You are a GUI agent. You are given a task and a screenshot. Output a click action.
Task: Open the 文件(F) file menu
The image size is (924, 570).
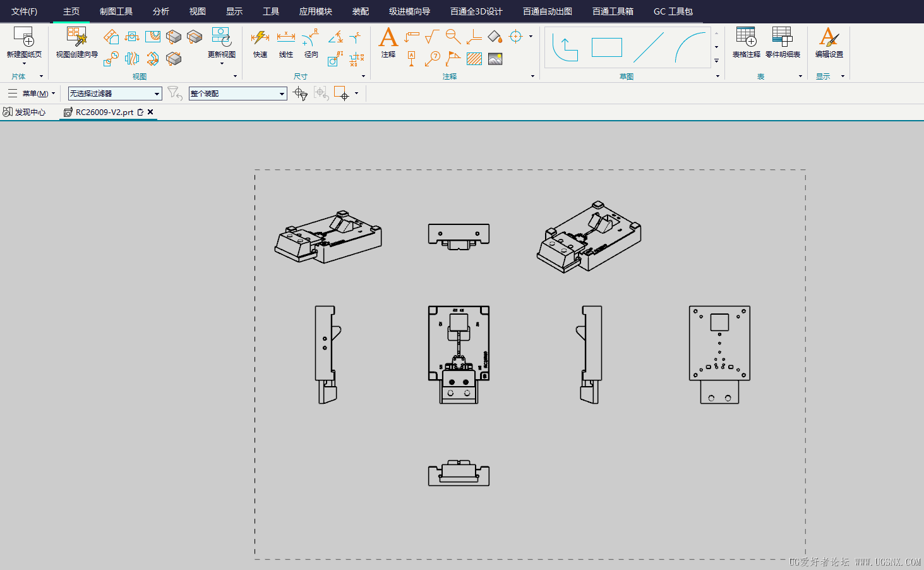coord(24,11)
